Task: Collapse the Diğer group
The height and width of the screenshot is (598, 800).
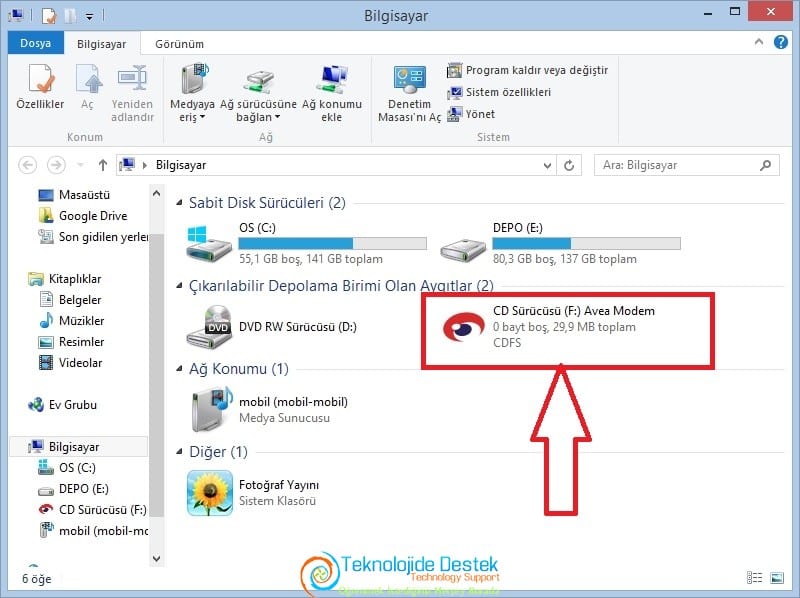Action: tap(180, 452)
